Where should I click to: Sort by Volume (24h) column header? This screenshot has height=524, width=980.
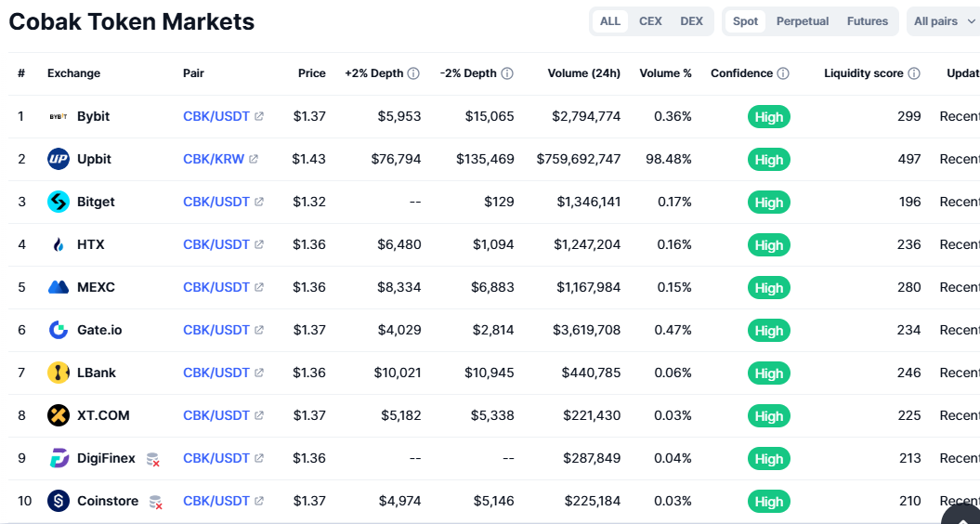coord(583,73)
